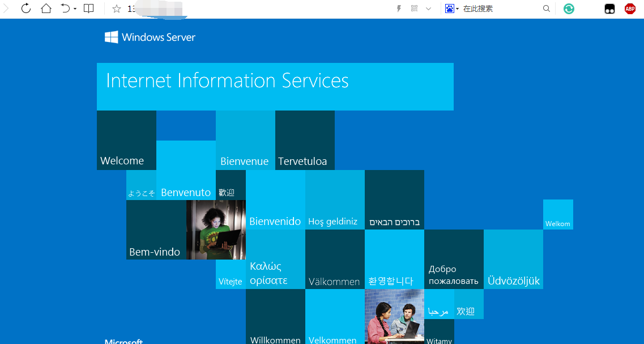Image resolution: width=644 pixels, height=344 pixels.
Task: Click the Welcome tile
Action: (x=126, y=140)
